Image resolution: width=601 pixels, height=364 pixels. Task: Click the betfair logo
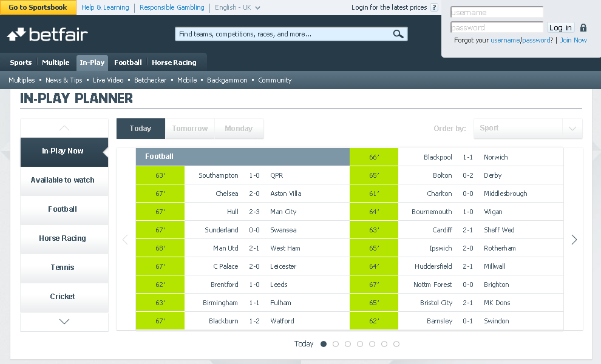47,35
